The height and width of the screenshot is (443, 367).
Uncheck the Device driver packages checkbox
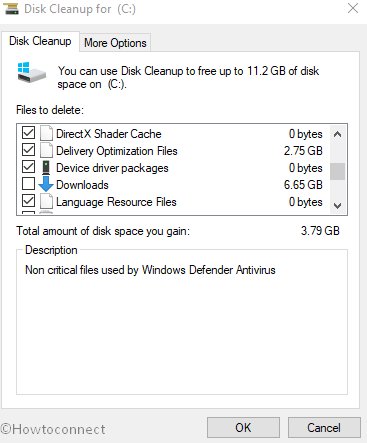(x=28, y=167)
